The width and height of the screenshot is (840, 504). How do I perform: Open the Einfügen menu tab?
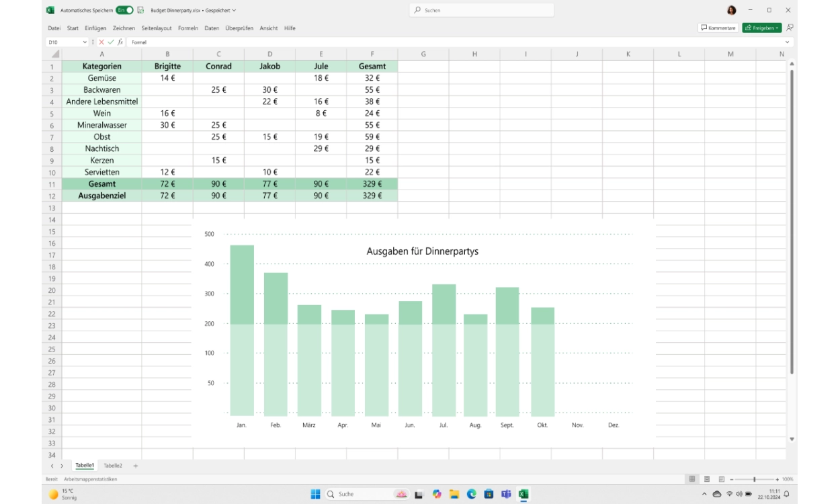click(x=95, y=28)
